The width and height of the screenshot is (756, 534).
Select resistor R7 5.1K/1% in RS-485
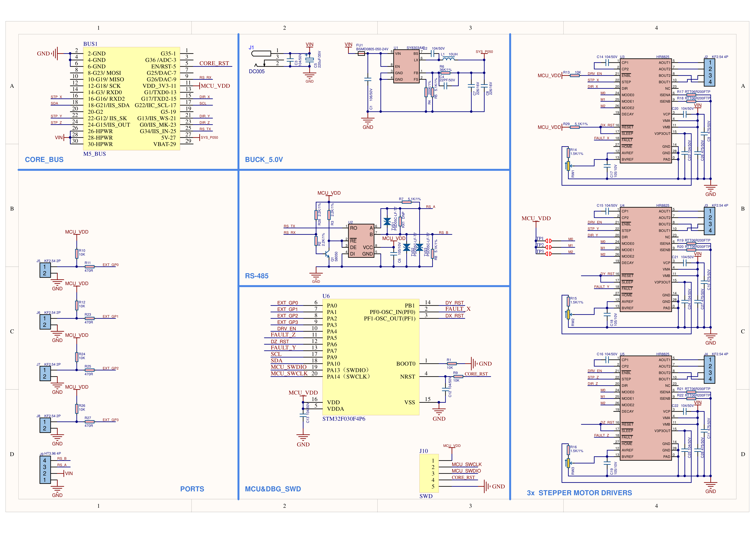point(407,202)
